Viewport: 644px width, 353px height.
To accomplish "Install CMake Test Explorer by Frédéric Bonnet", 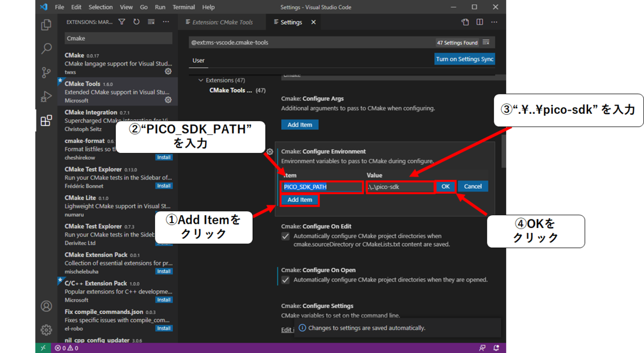I will point(164,186).
